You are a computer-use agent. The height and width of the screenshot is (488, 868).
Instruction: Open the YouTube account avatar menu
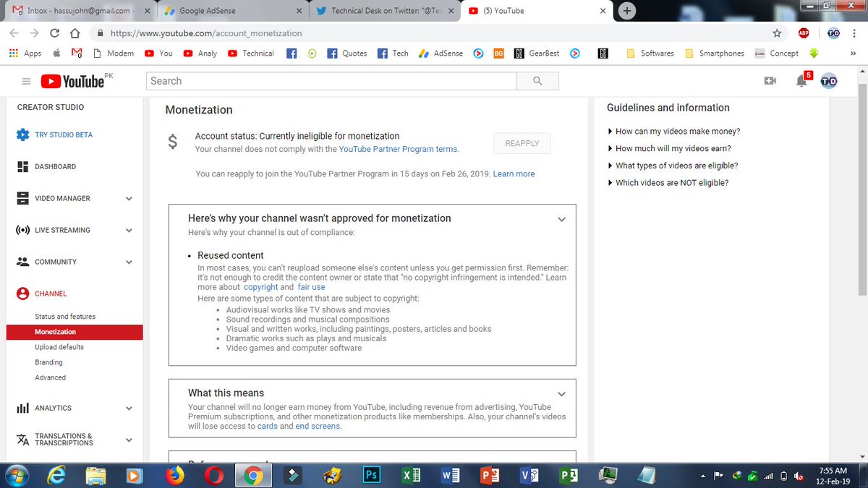pyautogui.click(x=828, y=81)
